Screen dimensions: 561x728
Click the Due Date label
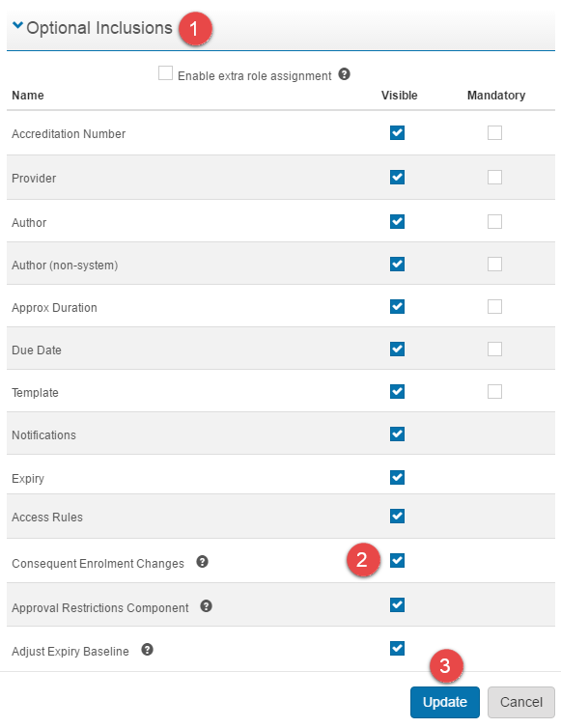coord(37,350)
